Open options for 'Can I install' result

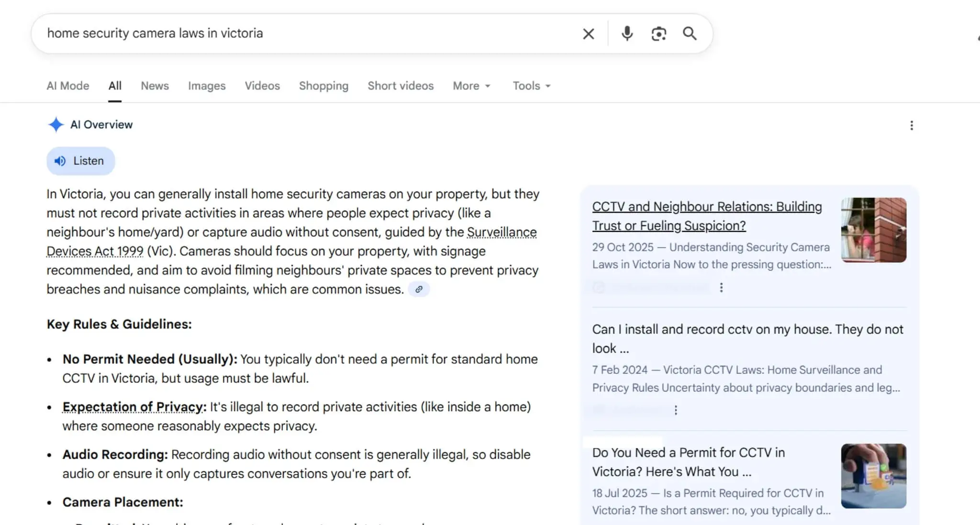676,410
